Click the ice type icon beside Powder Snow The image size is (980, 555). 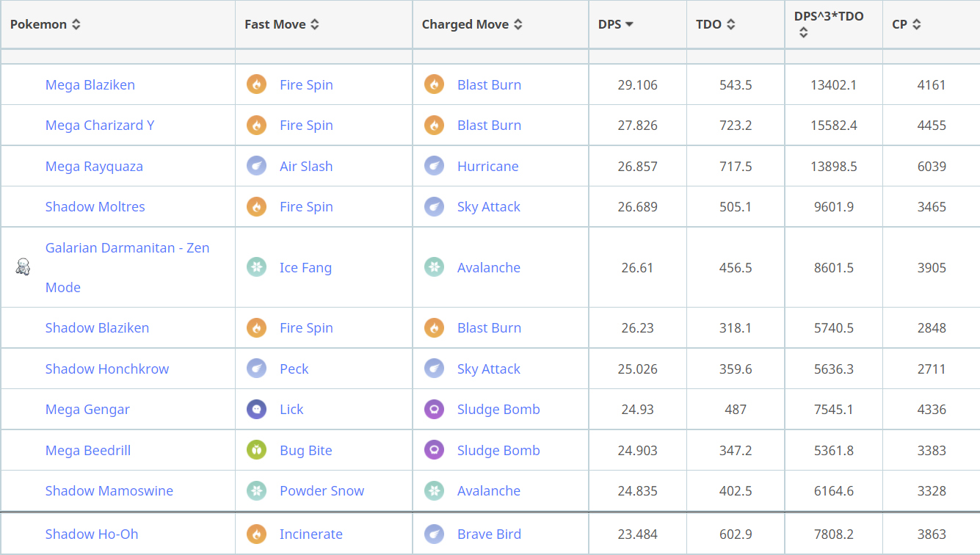(x=256, y=490)
